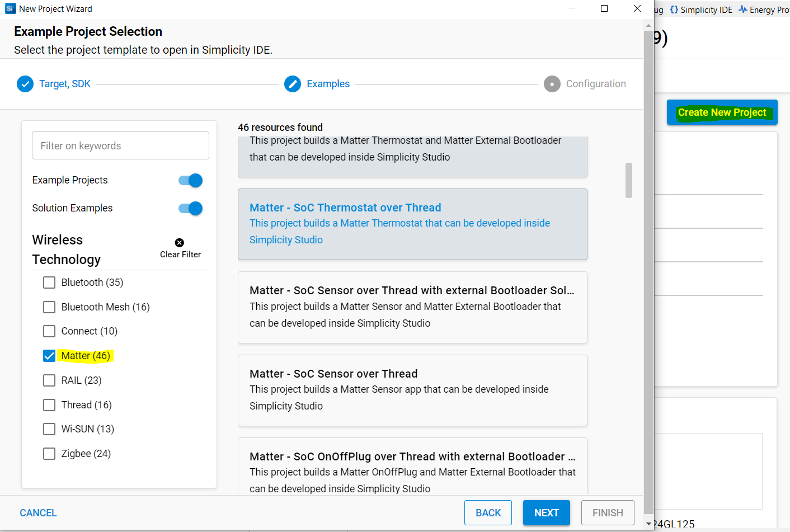
Task: Toggle off the Example Projects switch
Action: 190,180
